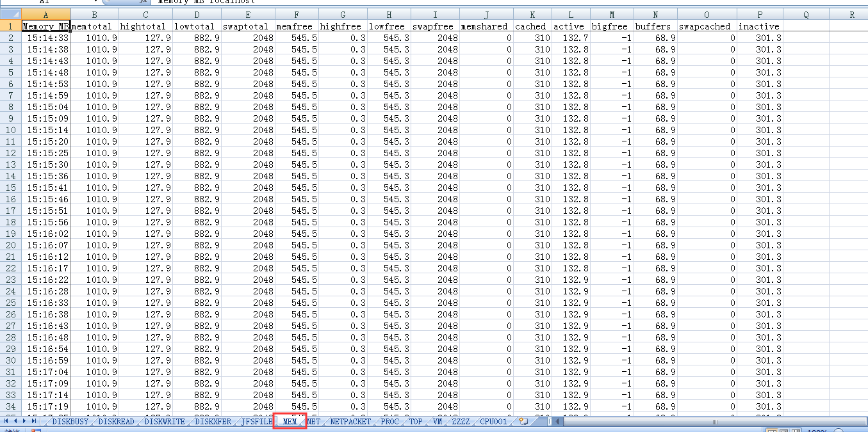Select row 1 header
Screen dimensions: 868x432
coord(10,26)
